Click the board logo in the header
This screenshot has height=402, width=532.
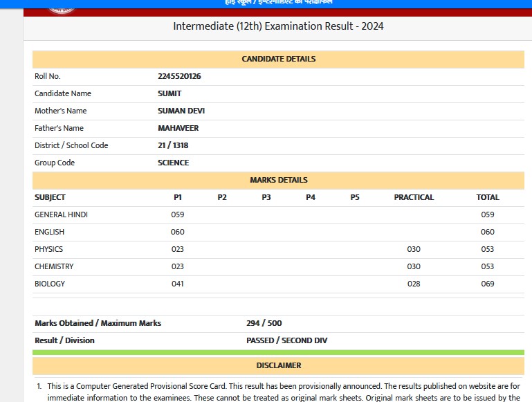click(62, 11)
